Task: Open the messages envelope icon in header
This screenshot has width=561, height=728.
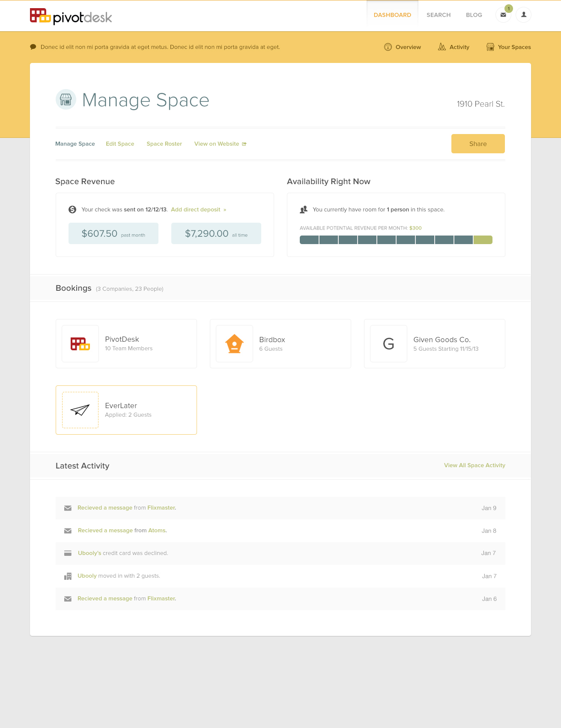Action: click(503, 15)
